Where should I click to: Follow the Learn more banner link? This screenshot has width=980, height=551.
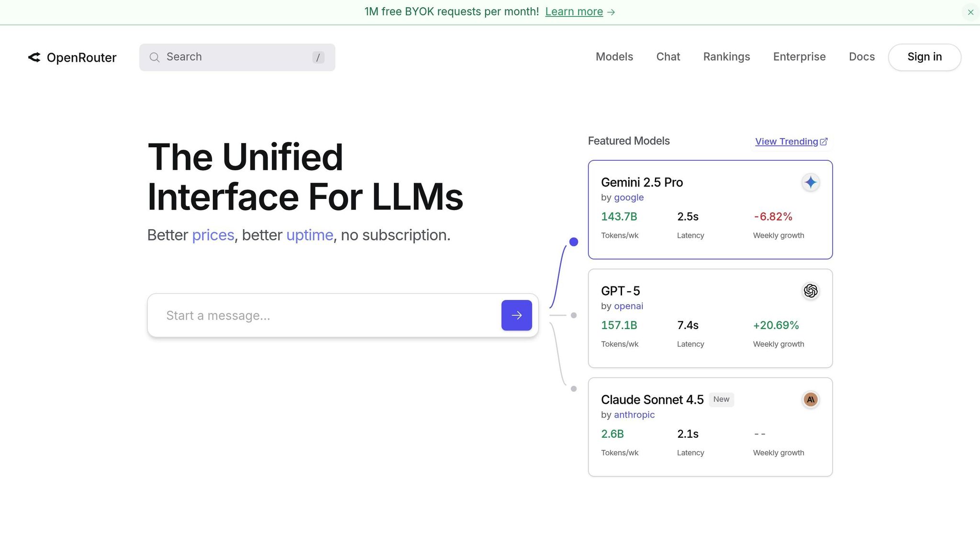point(574,11)
